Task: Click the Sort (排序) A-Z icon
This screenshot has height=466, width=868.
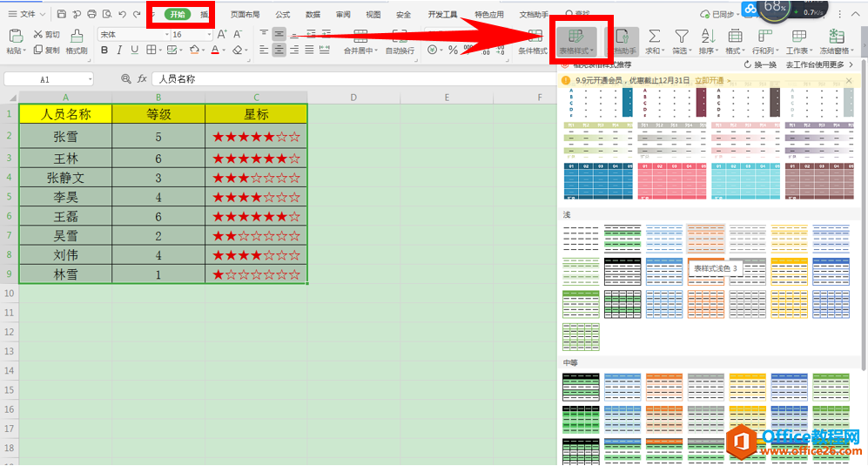Action: coord(708,37)
